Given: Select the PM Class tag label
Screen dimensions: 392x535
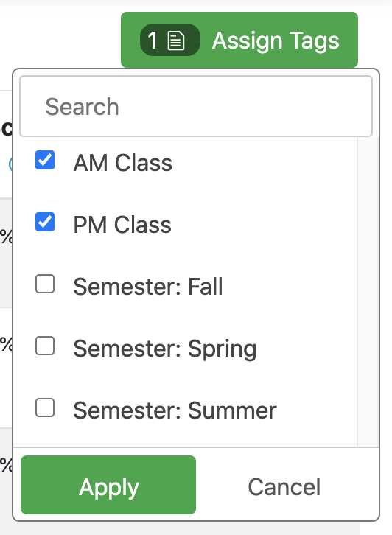Looking at the screenshot, I should click(x=122, y=225).
